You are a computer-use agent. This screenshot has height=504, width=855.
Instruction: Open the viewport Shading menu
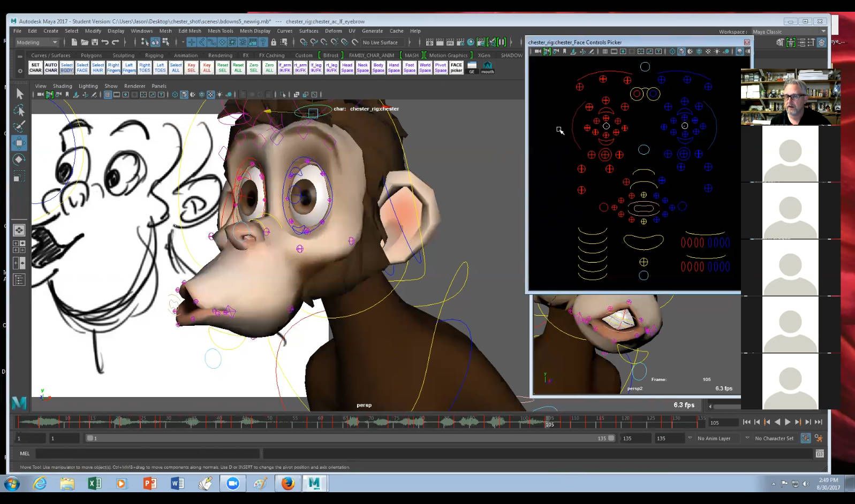point(62,86)
